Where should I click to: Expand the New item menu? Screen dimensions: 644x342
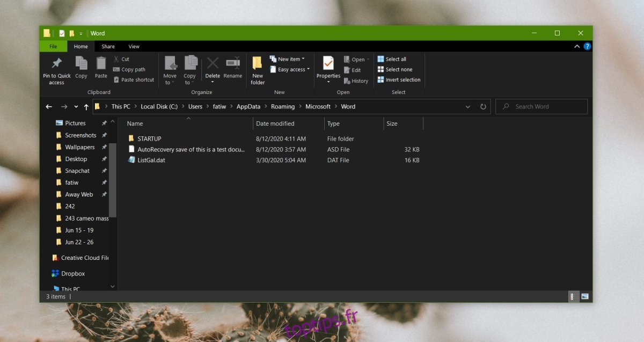pos(287,59)
